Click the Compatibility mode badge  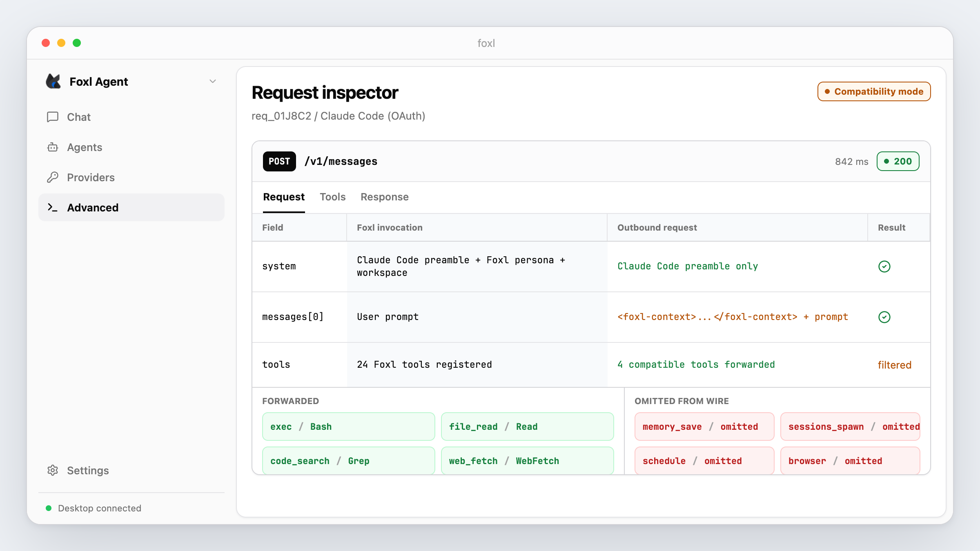pos(874,91)
